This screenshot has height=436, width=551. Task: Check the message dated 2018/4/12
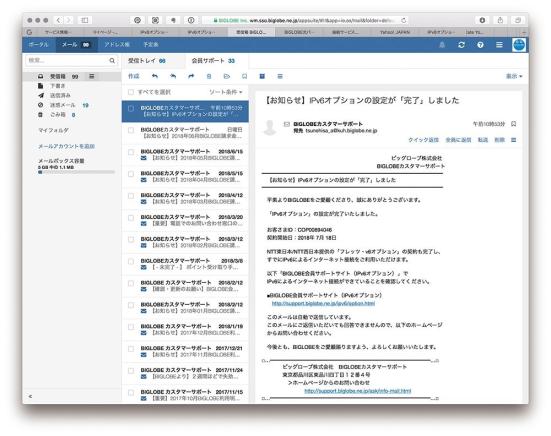[x=131, y=196]
